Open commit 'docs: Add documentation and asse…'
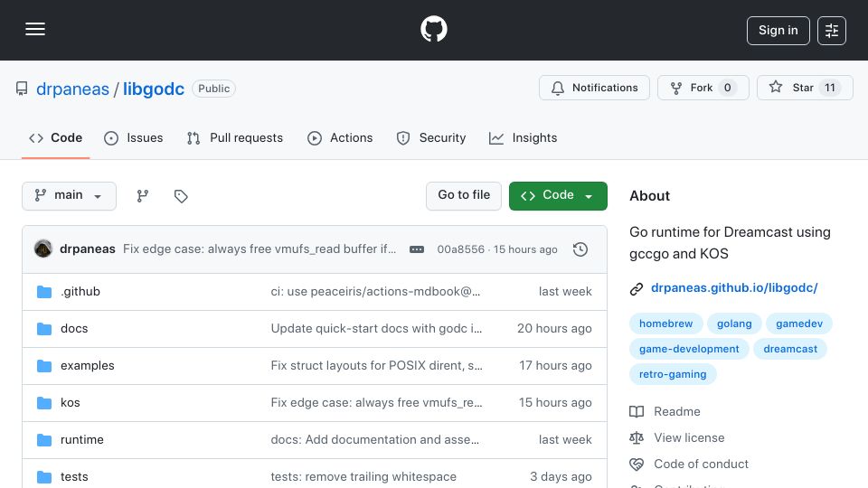The height and width of the screenshot is (488, 868). 374,440
